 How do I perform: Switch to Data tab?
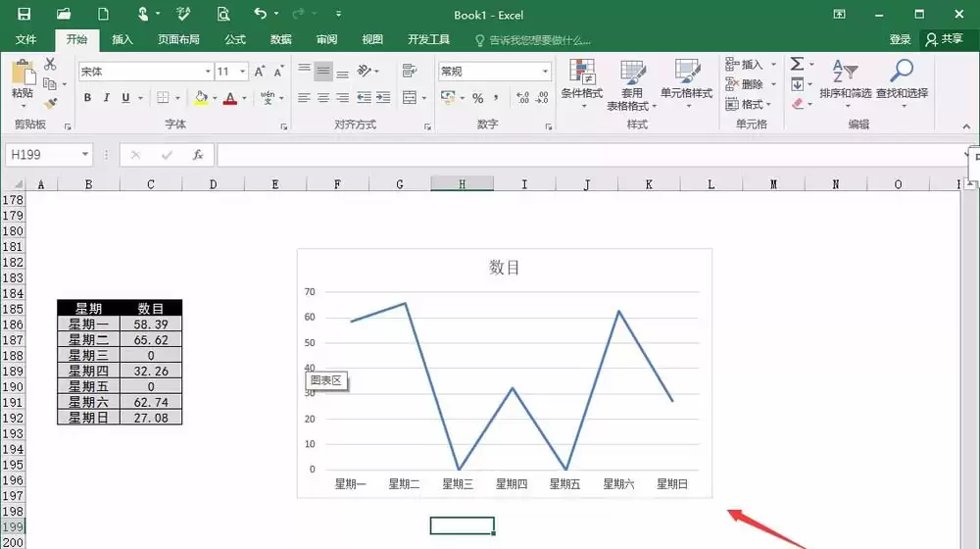[280, 39]
